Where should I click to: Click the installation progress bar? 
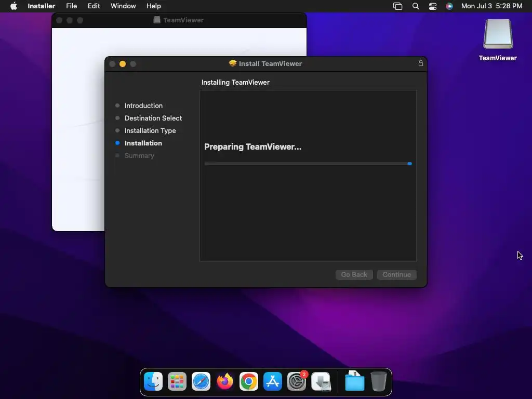[308, 164]
